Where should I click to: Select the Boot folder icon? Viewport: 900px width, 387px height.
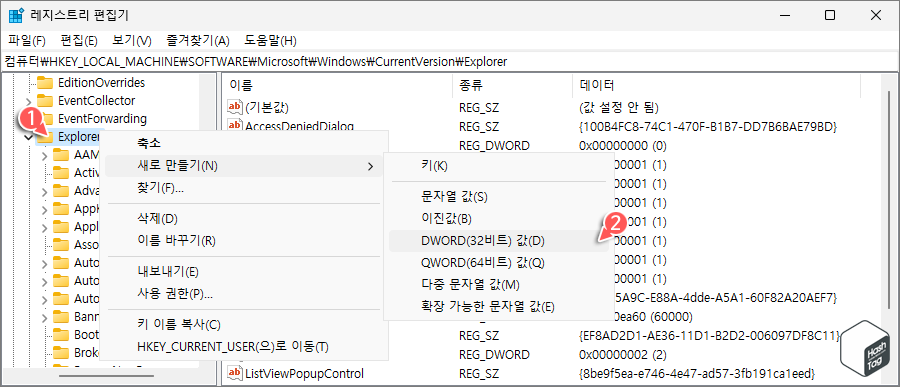(x=60, y=335)
